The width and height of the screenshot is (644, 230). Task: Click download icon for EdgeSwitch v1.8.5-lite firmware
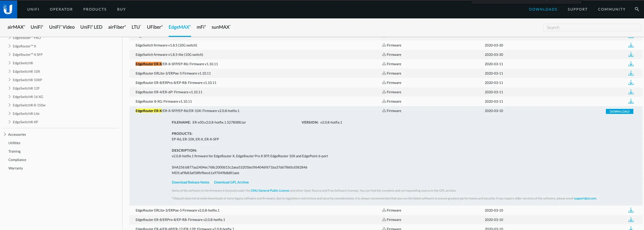click(x=631, y=55)
